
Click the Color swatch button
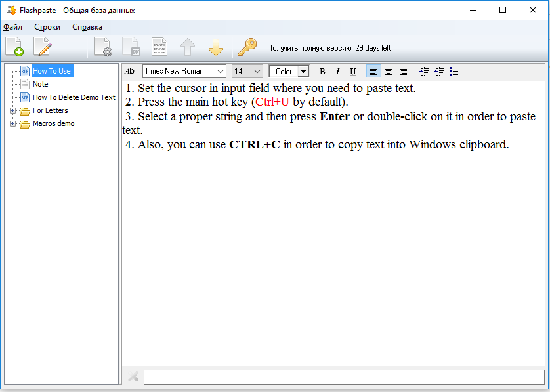coord(284,72)
